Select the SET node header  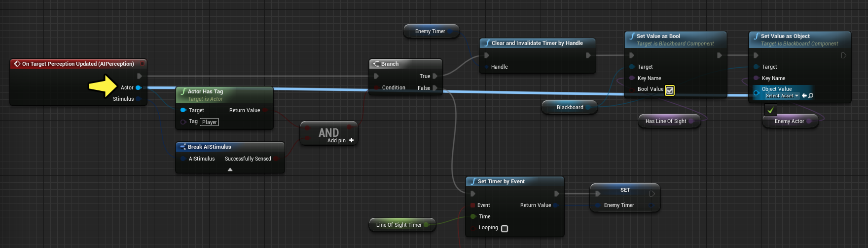pos(625,190)
